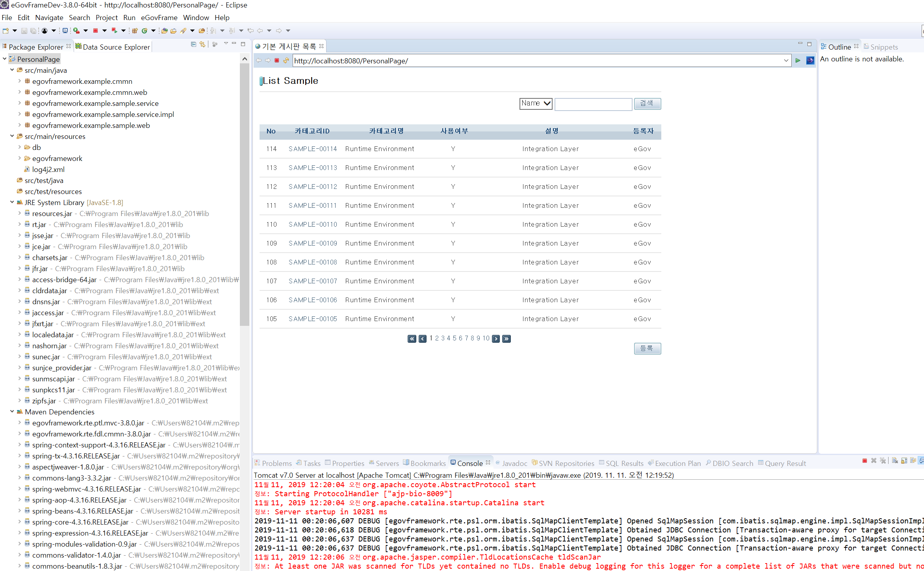Toggle Word Wrap in Console toolbar
The width and height of the screenshot is (924, 571).
click(x=913, y=461)
